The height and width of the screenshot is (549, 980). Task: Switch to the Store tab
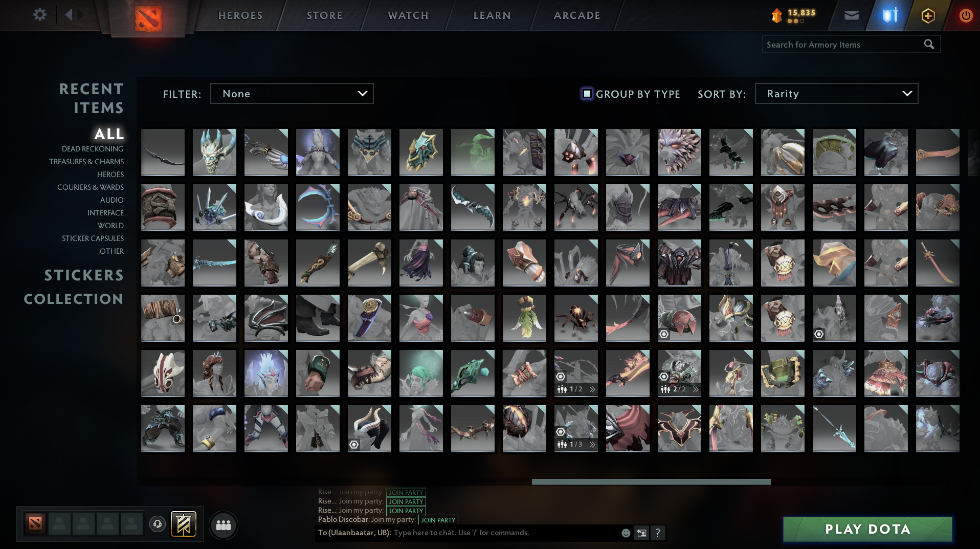pos(324,15)
